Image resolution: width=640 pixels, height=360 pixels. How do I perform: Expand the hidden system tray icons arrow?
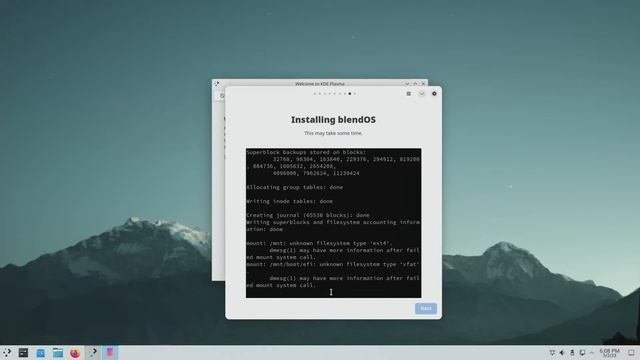(x=591, y=353)
